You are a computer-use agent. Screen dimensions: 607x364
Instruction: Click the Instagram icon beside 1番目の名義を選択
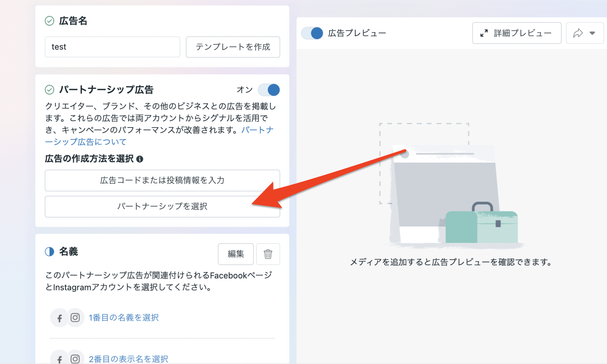click(75, 318)
